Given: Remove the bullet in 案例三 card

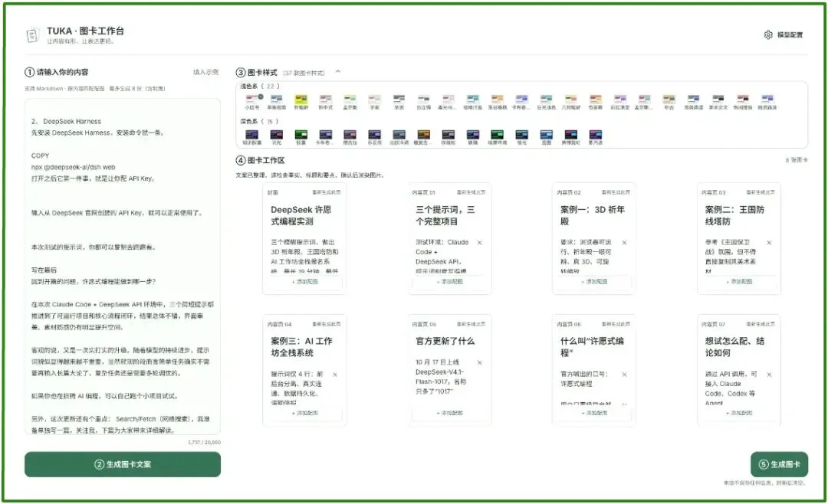Looking at the screenshot, I should point(335,375).
